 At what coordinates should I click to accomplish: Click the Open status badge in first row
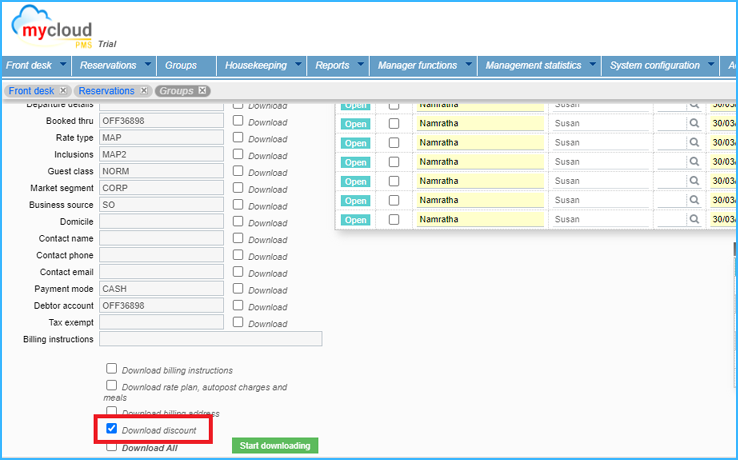coord(356,104)
